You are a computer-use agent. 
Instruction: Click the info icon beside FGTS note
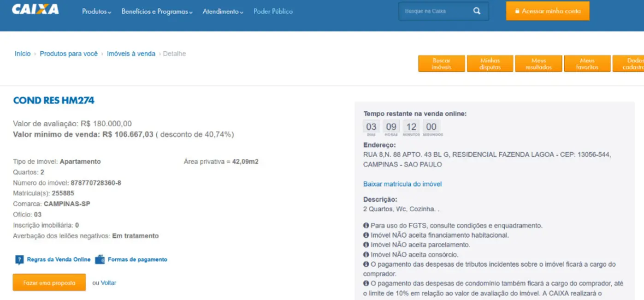coord(366,226)
